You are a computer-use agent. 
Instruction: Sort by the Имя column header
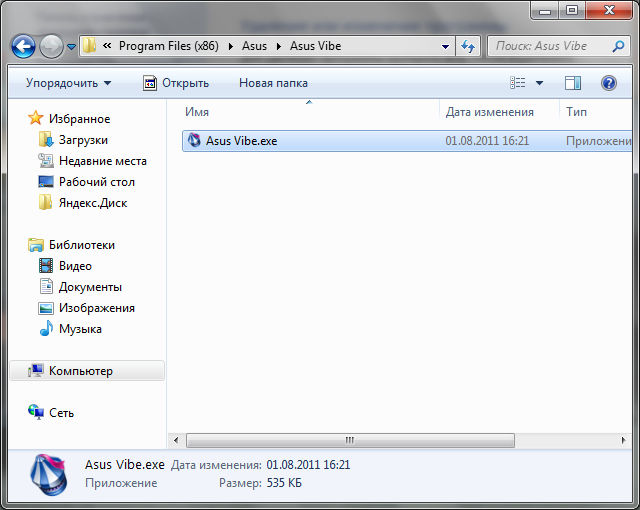[x=197, y=112]
